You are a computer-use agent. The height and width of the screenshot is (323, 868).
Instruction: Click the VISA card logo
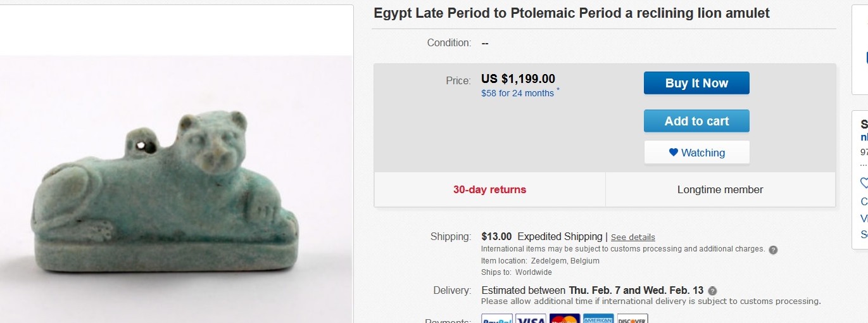[x=531, y=319]
